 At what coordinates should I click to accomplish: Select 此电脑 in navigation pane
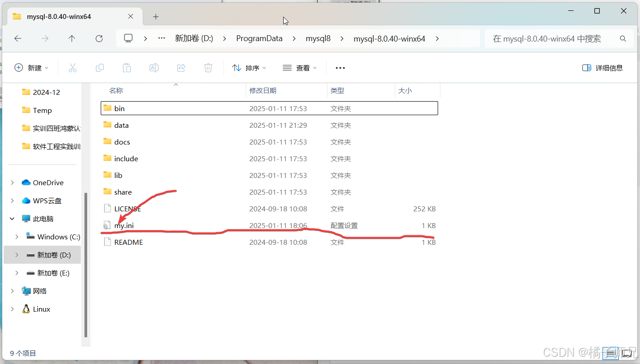[x=42, y=219]
